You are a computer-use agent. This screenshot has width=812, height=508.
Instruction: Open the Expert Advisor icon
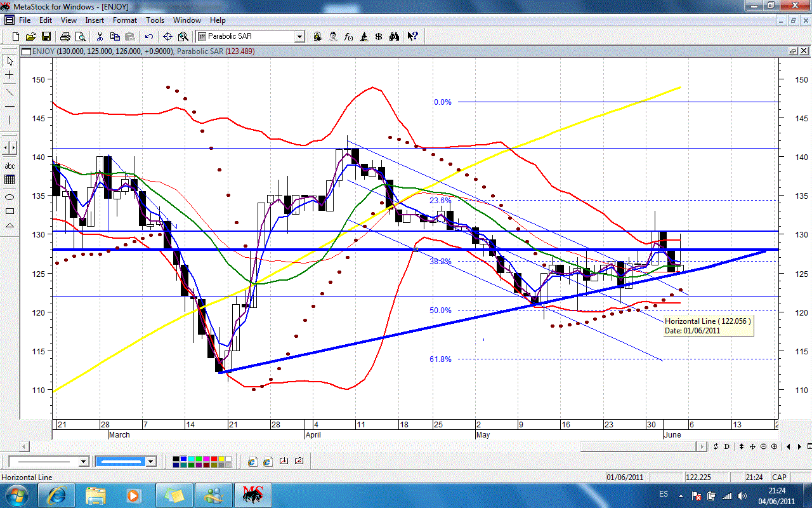coord(317,37)
